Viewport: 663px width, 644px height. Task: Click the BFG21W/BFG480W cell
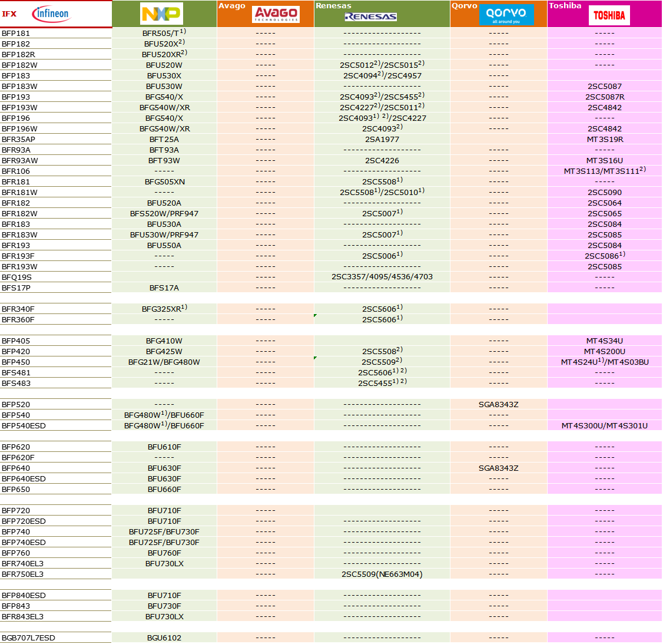(x=164, y=362)
